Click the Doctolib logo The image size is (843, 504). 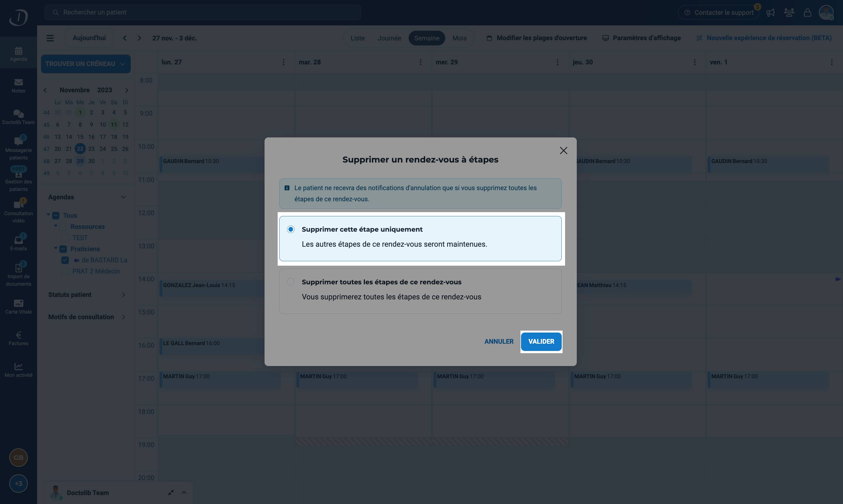(x=18, y=17)
